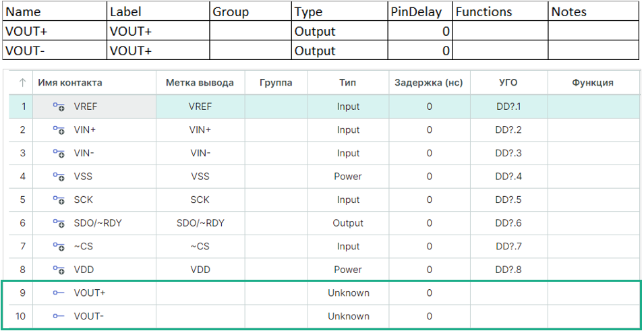Open the Unknown type cell for VOUT-
The height and width of the screenshot is (333, 644).
coord(348,316)
